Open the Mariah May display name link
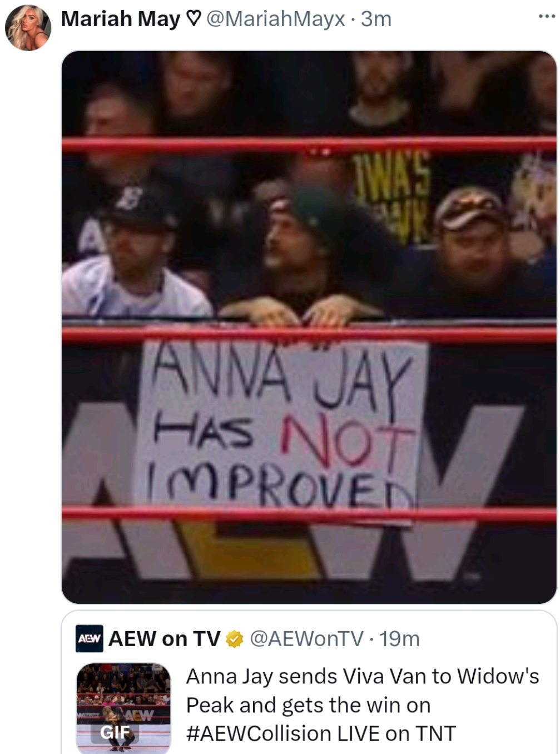This screenshot has height=754, width=560. coord(121,19)
